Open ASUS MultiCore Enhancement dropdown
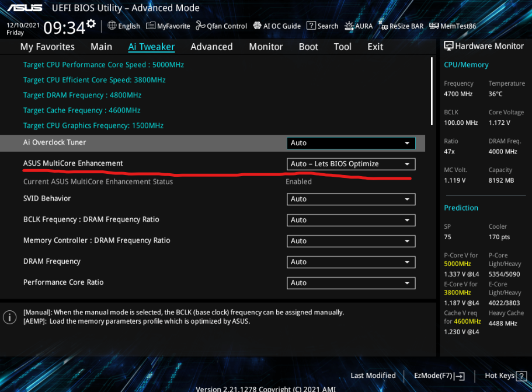This screenshot has width=532, height=392. coord(351,164)
